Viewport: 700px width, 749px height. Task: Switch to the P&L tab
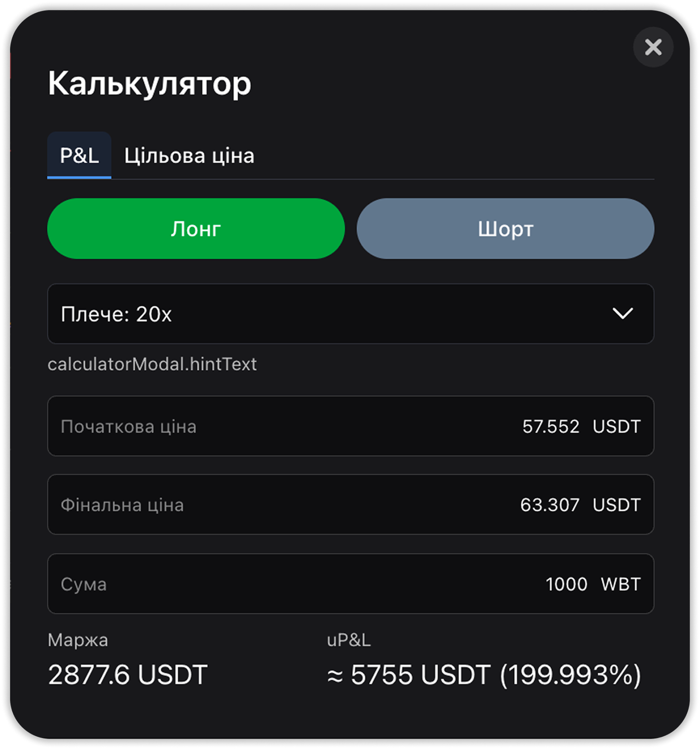pyautogui.click(x=79, y=155)
